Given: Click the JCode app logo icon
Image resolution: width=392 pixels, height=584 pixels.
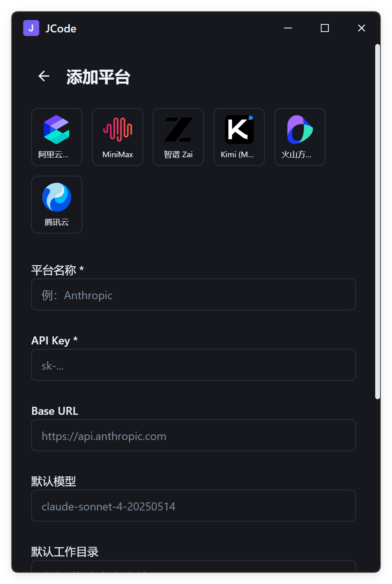Looking at the screenshot, I should click(x=31, y=28).
